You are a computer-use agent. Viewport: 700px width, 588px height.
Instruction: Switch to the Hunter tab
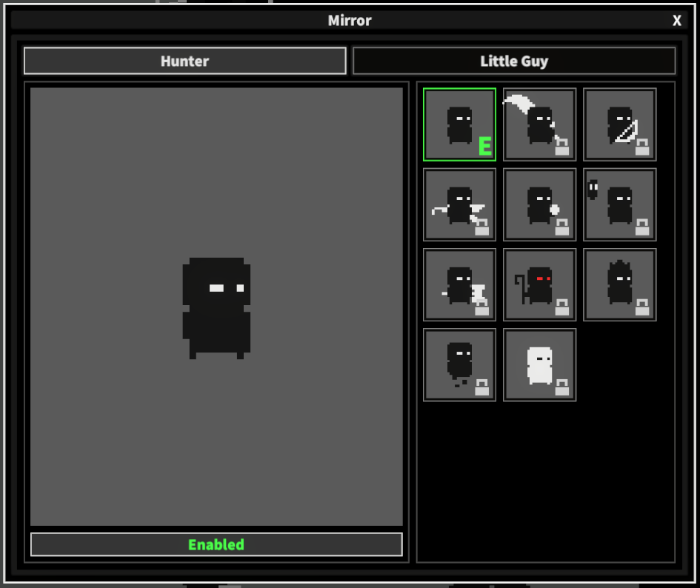[x=185, y=61]
